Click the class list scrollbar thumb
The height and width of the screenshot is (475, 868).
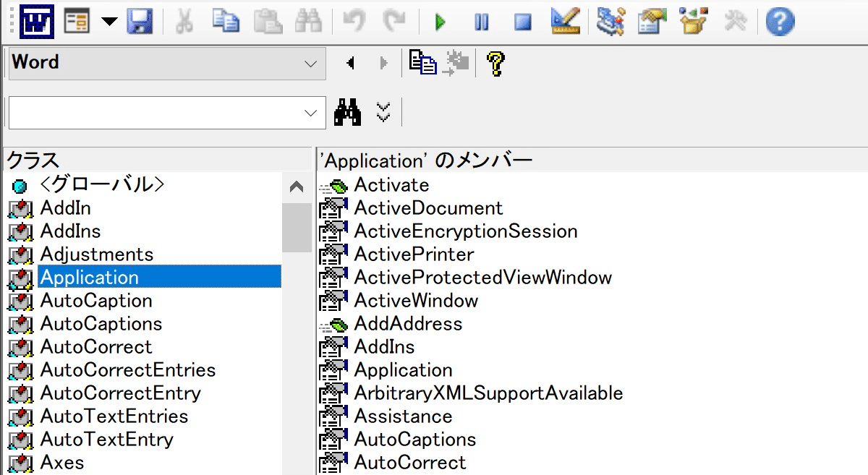tap(297, 227)
